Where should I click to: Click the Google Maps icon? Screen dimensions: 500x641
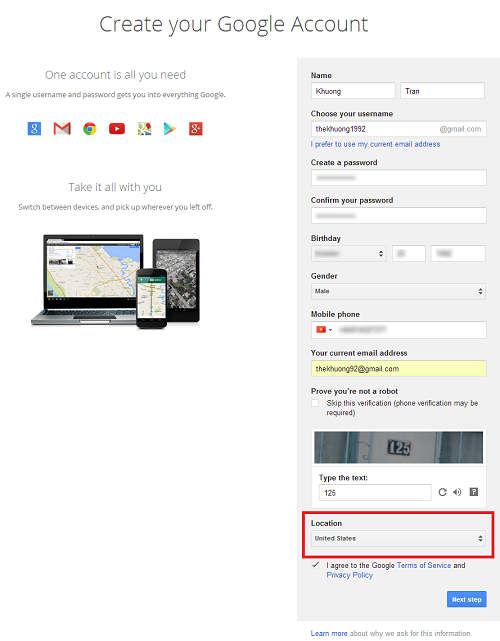click(144, 129)
